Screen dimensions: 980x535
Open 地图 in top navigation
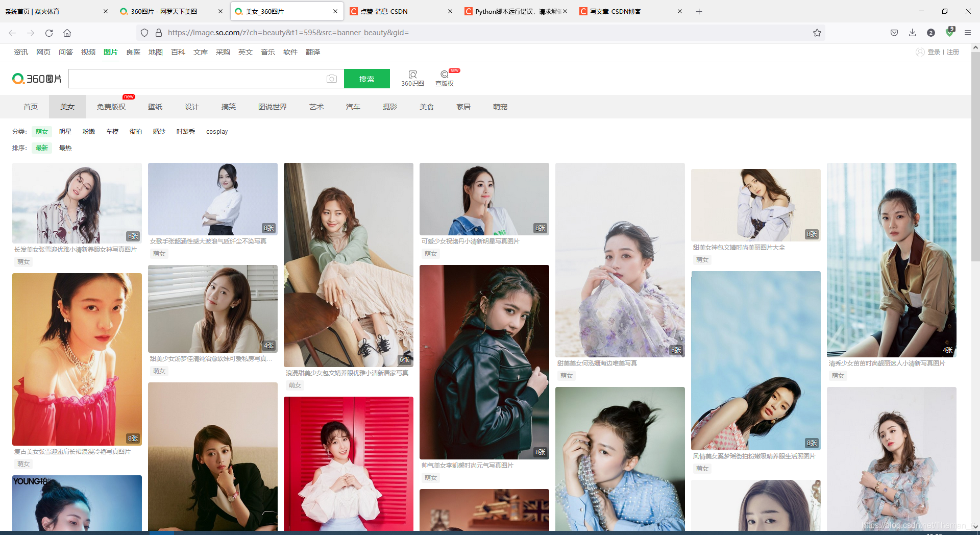click(x=156, y=52)
